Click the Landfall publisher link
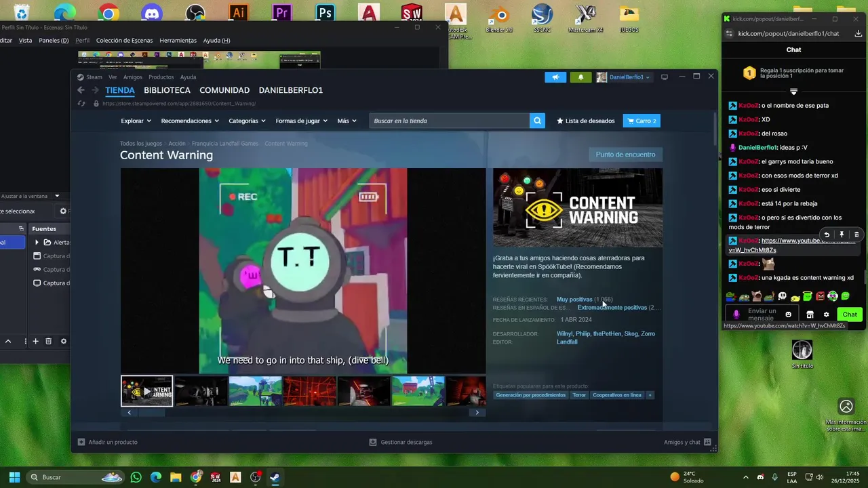Viewport: 868px width, 488px height. (567, 342)
